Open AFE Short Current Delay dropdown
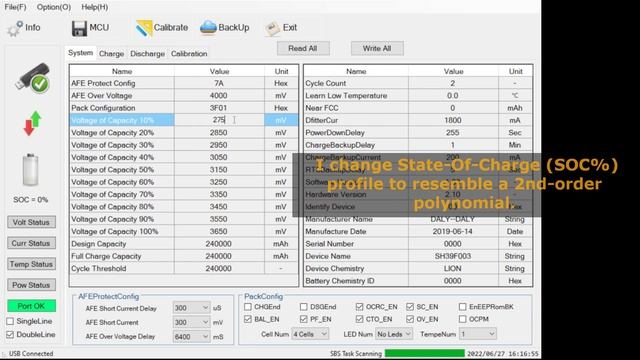This screenshot has width=640, height=360. 191,308
